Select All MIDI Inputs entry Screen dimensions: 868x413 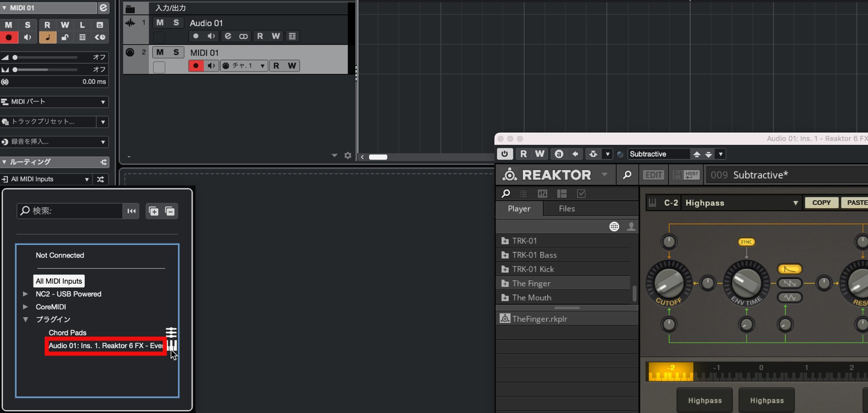click(59, 281)
